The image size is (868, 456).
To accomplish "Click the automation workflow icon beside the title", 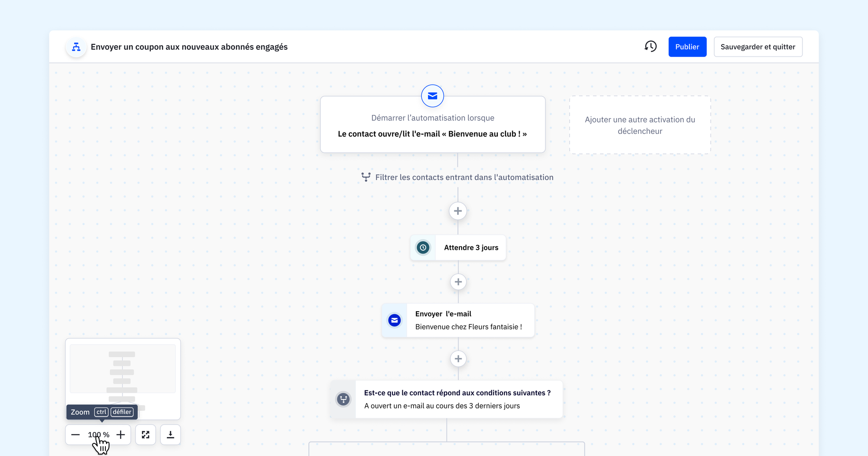I will [76, 47].
